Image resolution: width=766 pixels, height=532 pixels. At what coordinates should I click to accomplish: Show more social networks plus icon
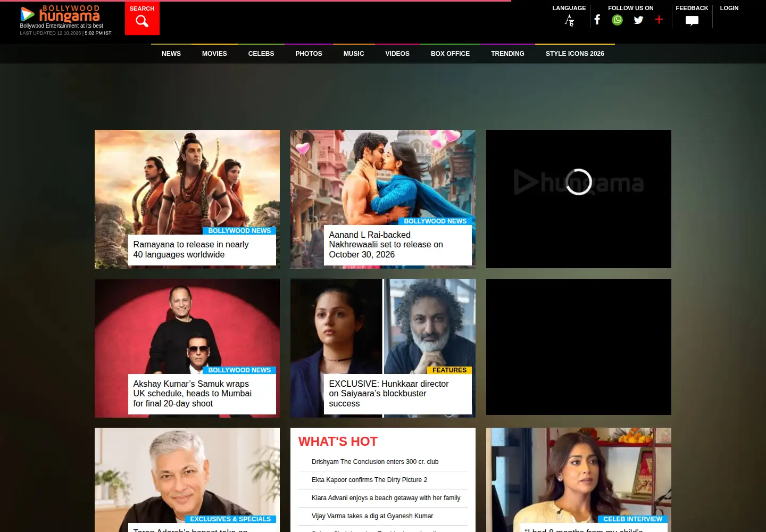659,20
